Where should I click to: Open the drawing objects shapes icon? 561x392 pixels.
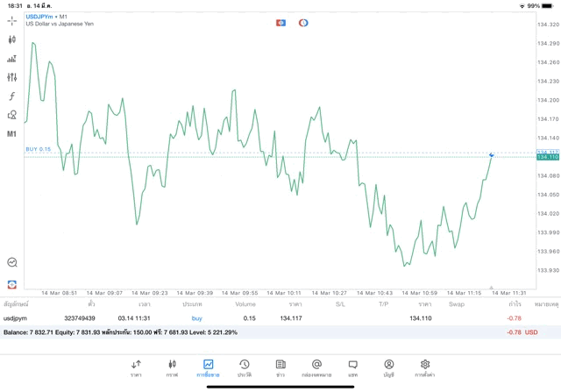tap(11, 115)
